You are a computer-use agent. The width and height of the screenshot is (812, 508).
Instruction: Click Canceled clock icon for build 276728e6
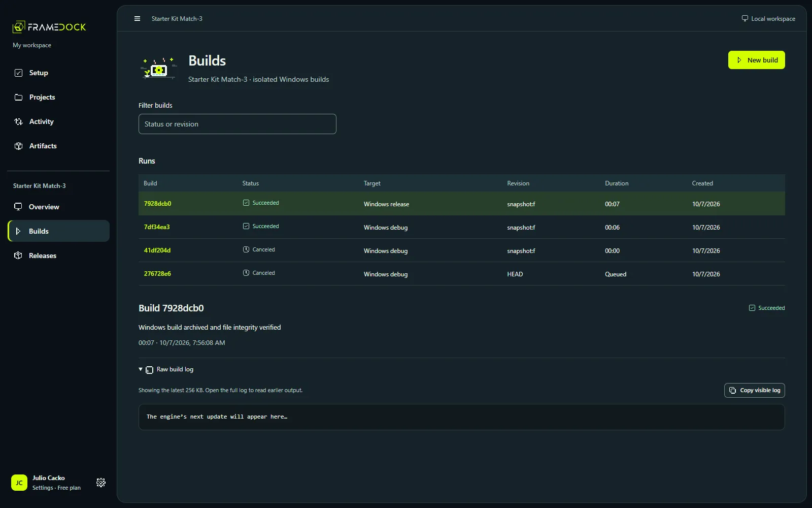click(x=246, y=273)
